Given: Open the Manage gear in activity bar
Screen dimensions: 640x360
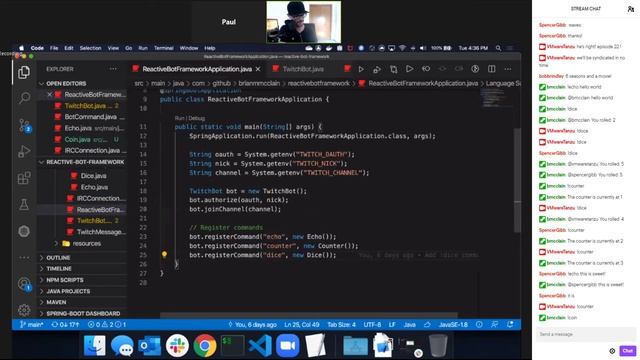Looking at the screenshot, I should coord(24,310).
